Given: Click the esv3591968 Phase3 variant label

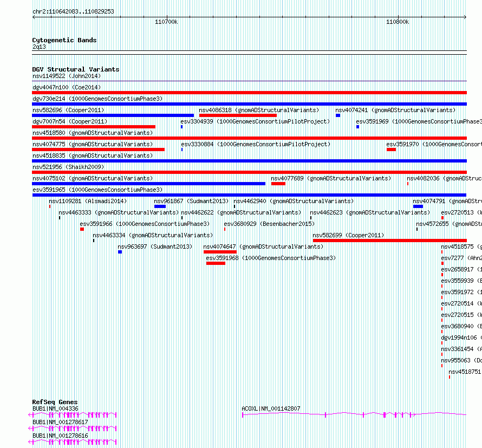Looking at the screenshot, I should click(x=271, y=258).
